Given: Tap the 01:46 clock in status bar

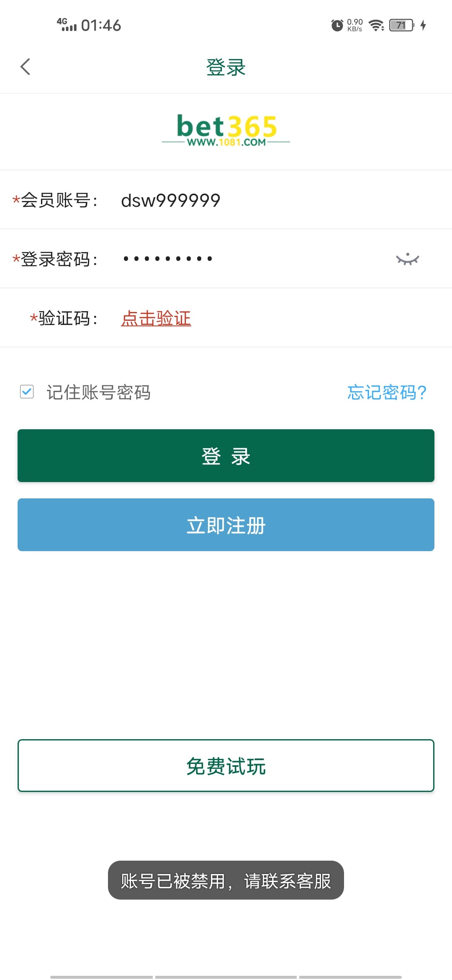Looking at the screenshot, I should tap(101, 26).
